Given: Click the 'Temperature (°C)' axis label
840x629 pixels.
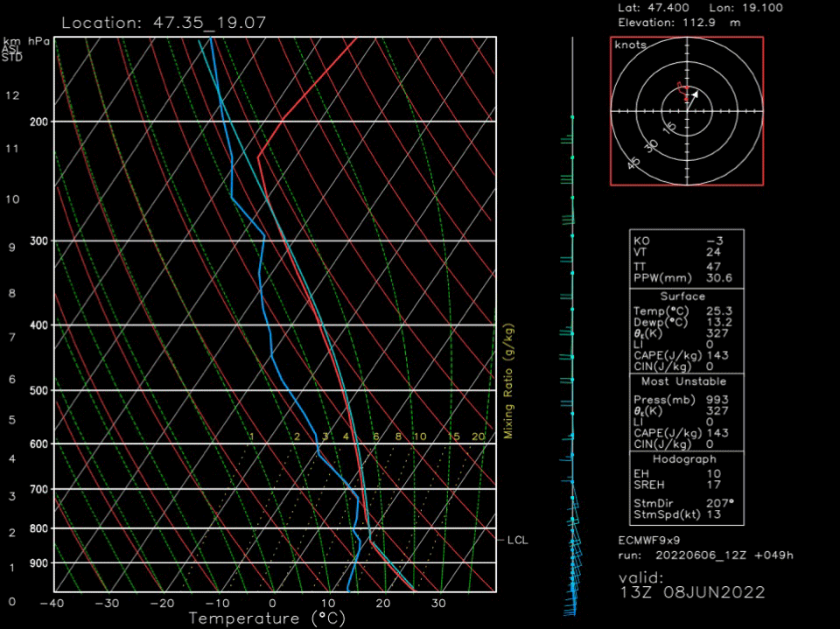Looking at the screenshot, I should coord(266,619).
